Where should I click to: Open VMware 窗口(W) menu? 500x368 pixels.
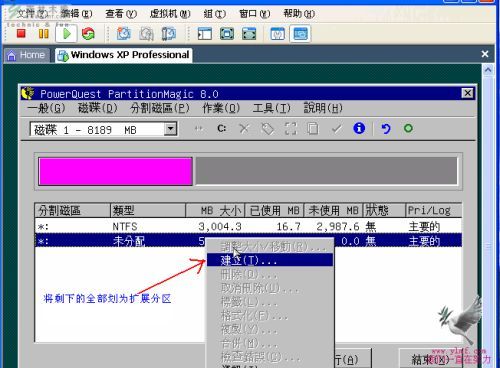[255, 14]
